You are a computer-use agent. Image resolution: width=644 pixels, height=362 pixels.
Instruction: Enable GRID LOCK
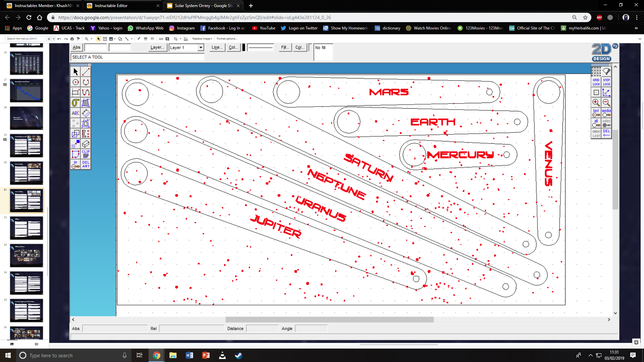pos(596,82)
